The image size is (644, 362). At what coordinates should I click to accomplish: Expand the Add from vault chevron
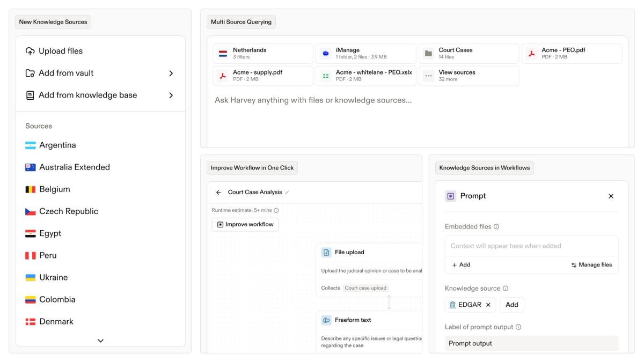(x=171, y=73)
